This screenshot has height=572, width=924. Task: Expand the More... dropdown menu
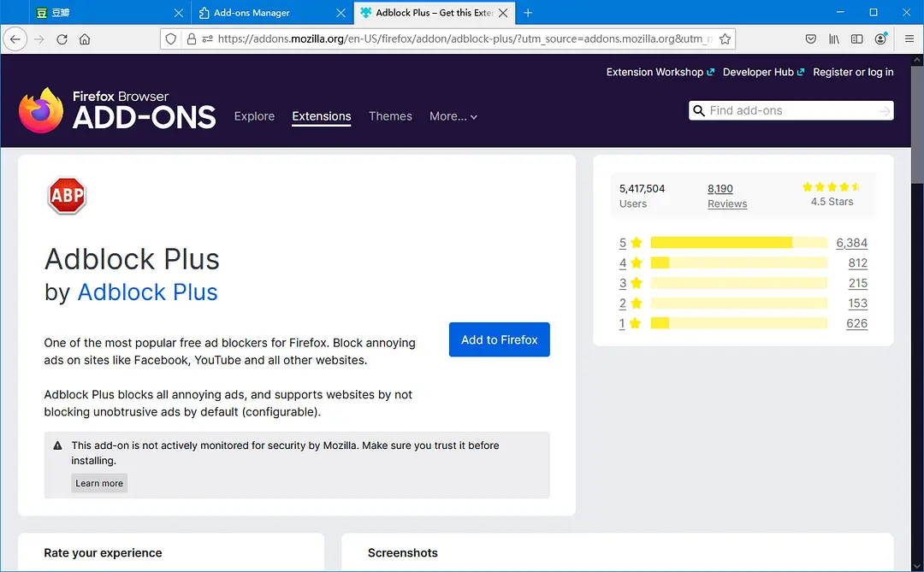click(x=453, y=116)
